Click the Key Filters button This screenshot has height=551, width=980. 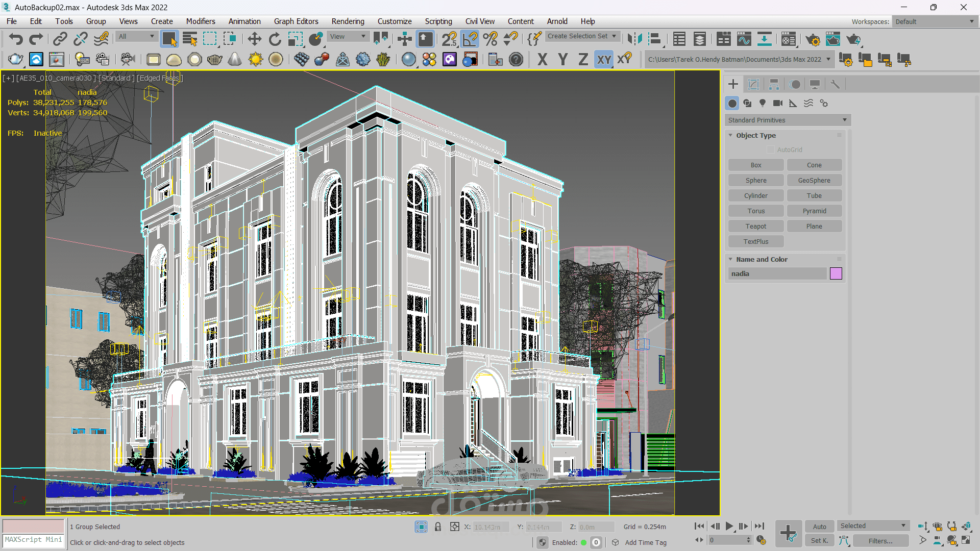pos(880,541)
